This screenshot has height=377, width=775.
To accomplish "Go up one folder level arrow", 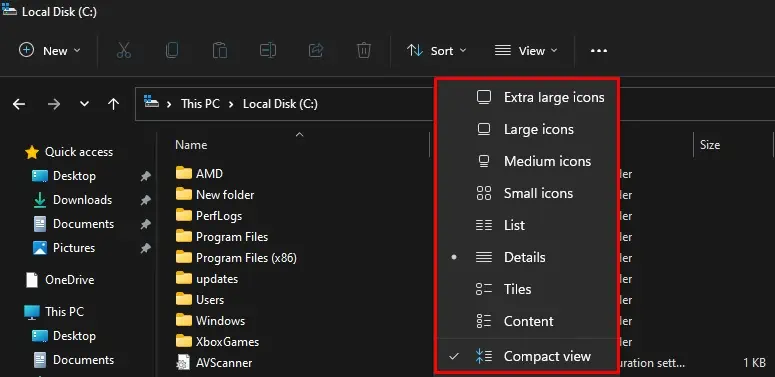I will coord(114,104).
